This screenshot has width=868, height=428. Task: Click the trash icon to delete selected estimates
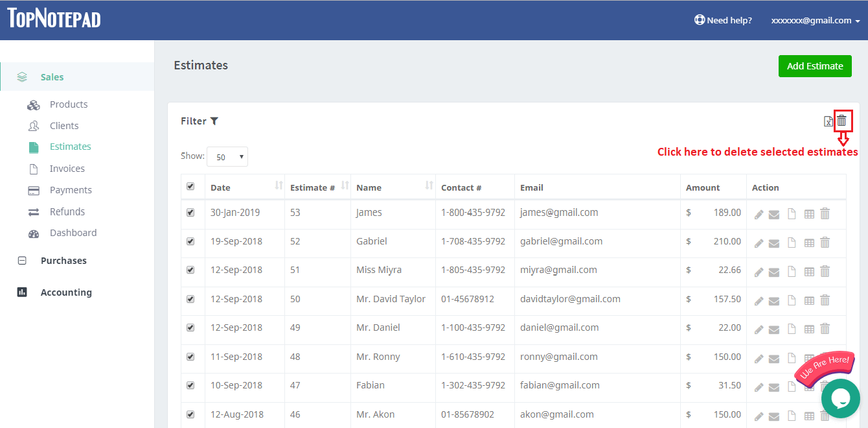pos(841,121)
